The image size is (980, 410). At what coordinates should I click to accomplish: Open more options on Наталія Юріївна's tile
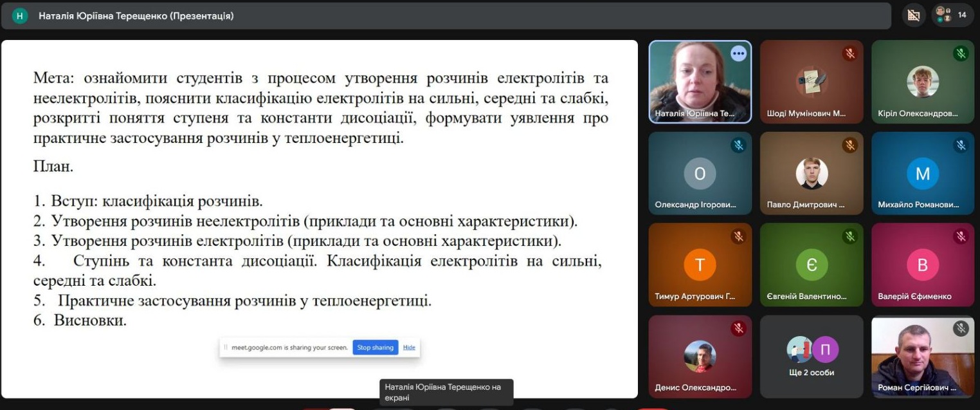(738, 53)
